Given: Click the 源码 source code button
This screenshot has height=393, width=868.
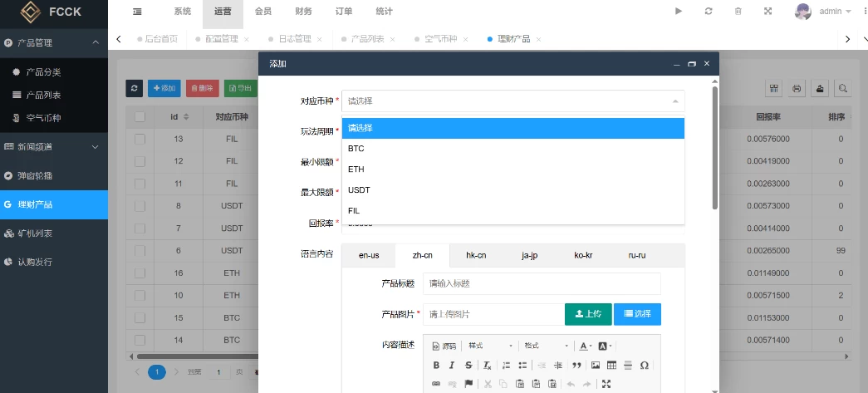Looking at the screenshot, I should pos(444,346).
